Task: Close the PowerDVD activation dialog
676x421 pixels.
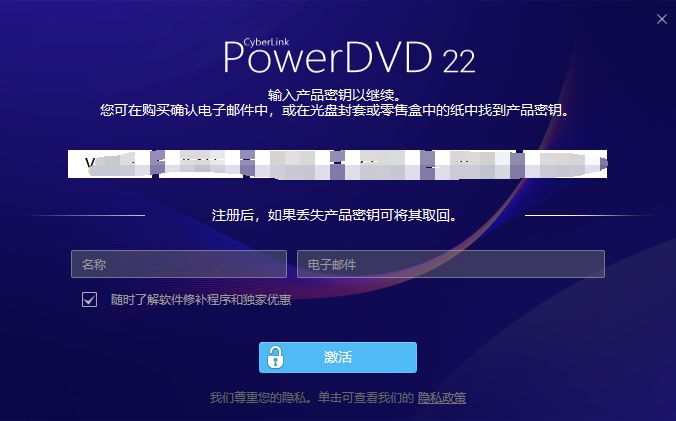Action: pos(661,19)
